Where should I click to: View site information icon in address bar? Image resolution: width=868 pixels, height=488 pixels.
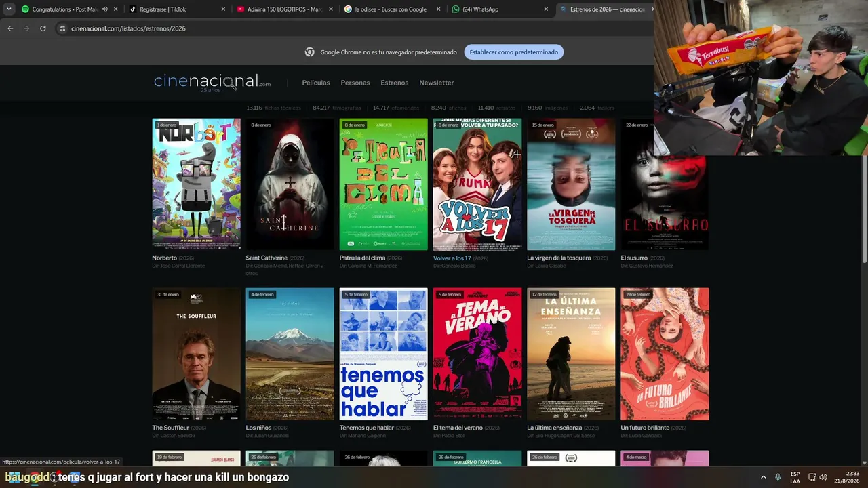pos(62,28)
